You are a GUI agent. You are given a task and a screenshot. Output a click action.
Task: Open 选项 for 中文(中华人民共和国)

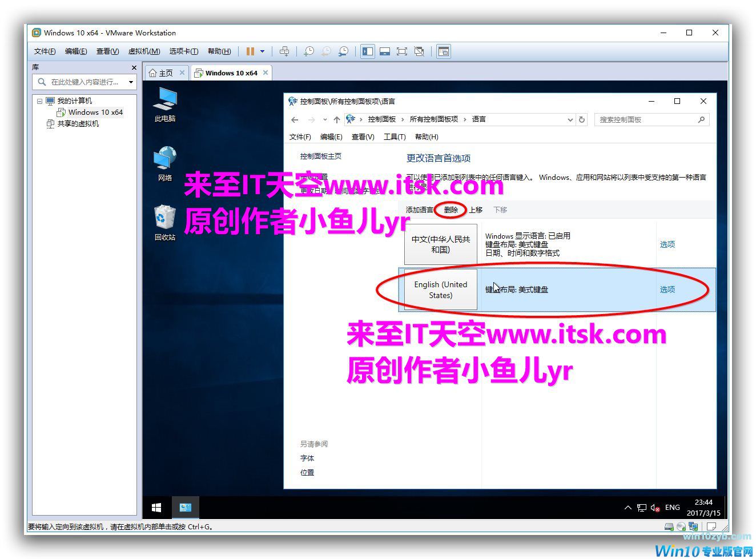point(667,244)
